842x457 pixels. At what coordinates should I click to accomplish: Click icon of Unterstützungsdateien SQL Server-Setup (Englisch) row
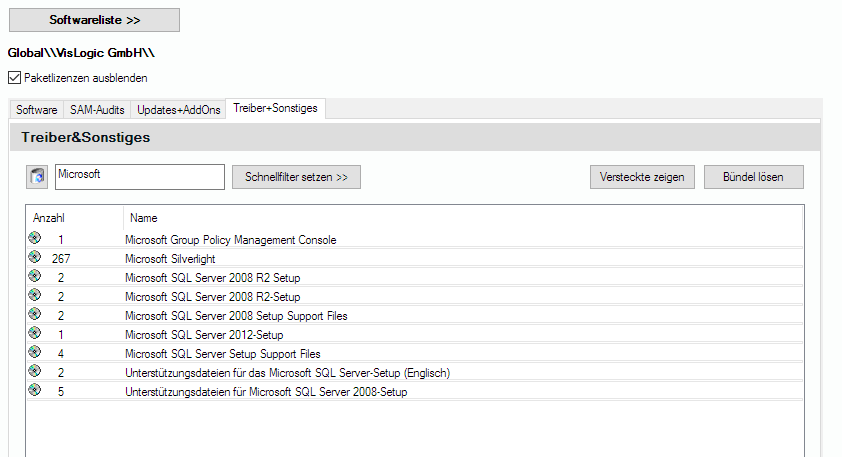35,371
